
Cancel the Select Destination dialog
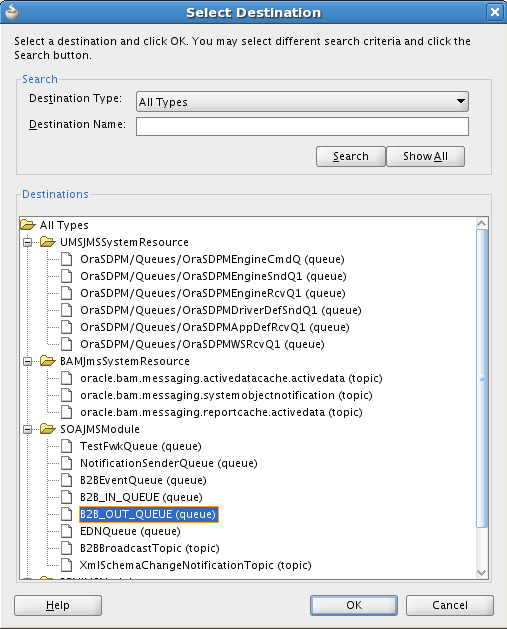click(x=450, y=605)
